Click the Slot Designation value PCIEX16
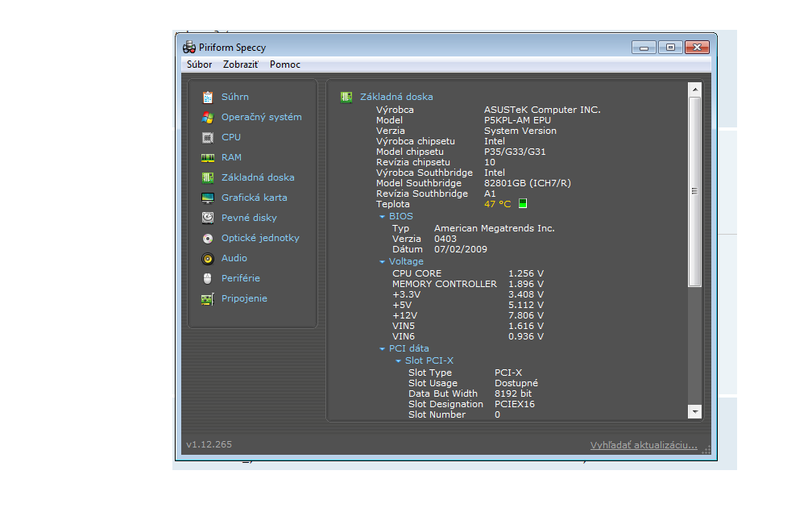 tap(515, 404)
